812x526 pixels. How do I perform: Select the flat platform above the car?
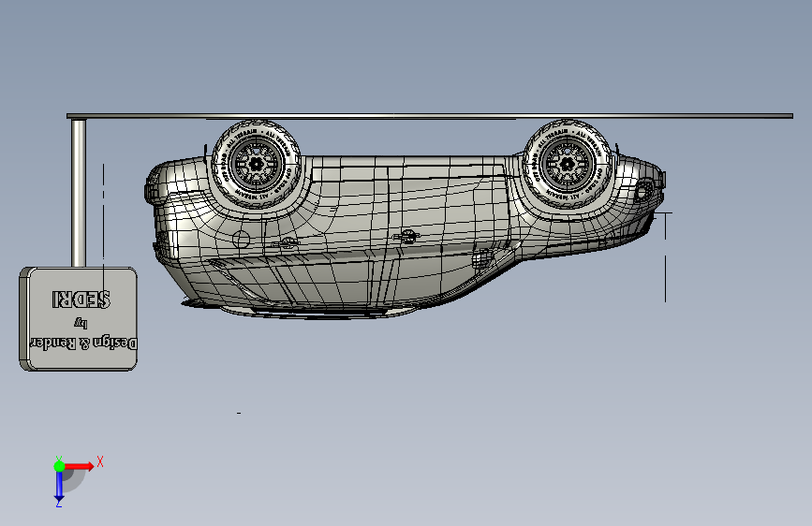pos(430,116)
